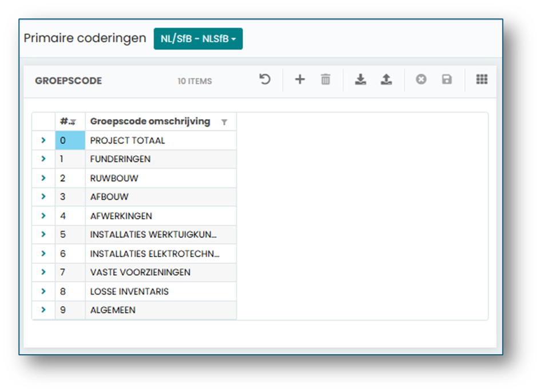Image resolution: width=540 pixels, height=392 pixels.
Task: Delete item with the trash icon
Action: (x=325, y=80)
